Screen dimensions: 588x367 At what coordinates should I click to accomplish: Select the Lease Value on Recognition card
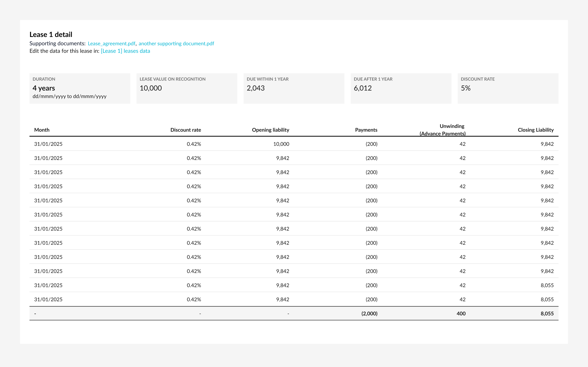click(187, 88)
